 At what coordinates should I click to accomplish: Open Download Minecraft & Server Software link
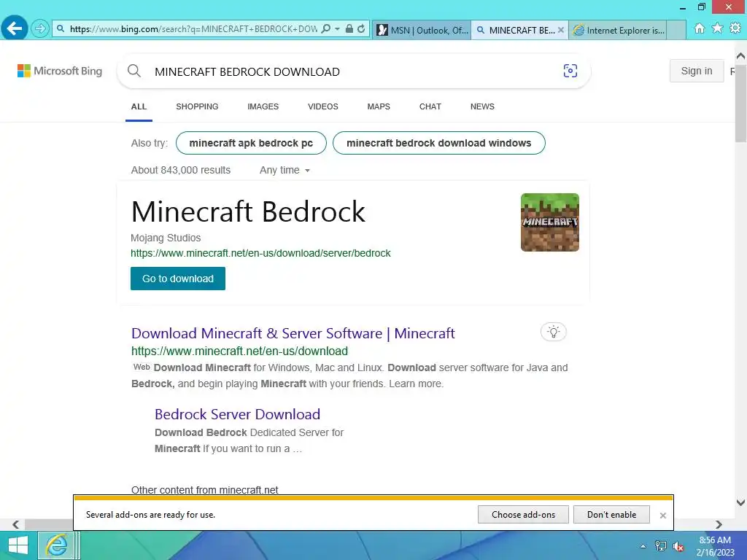pyautogui.click(x=293, y=333)
